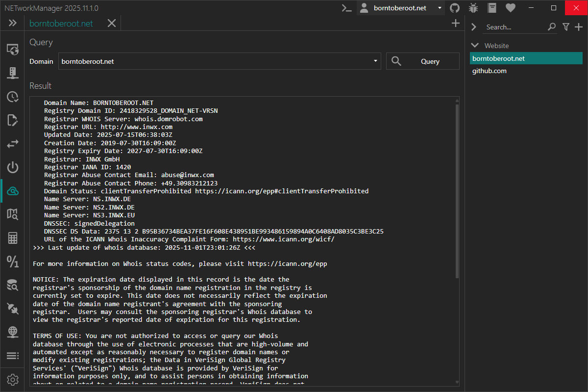Click the bug report icon
The width and height of the screenshot is (588, 392).
pyautogui.click(x=473, y=8)
